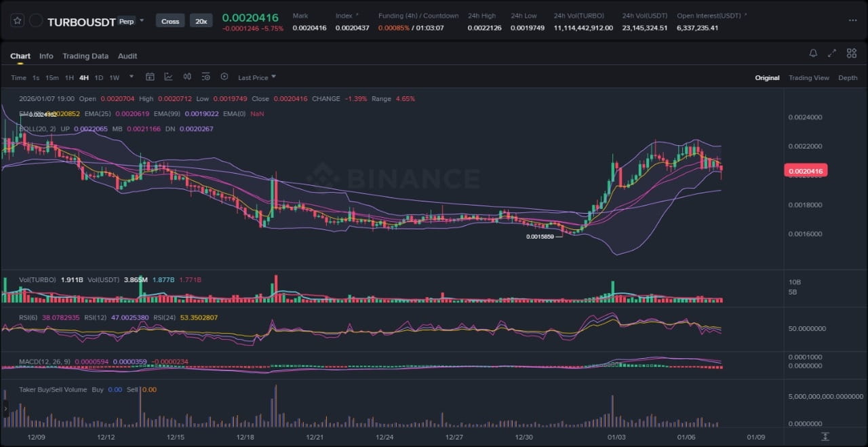Change chart style using the candlestick icon

(186, 77)
